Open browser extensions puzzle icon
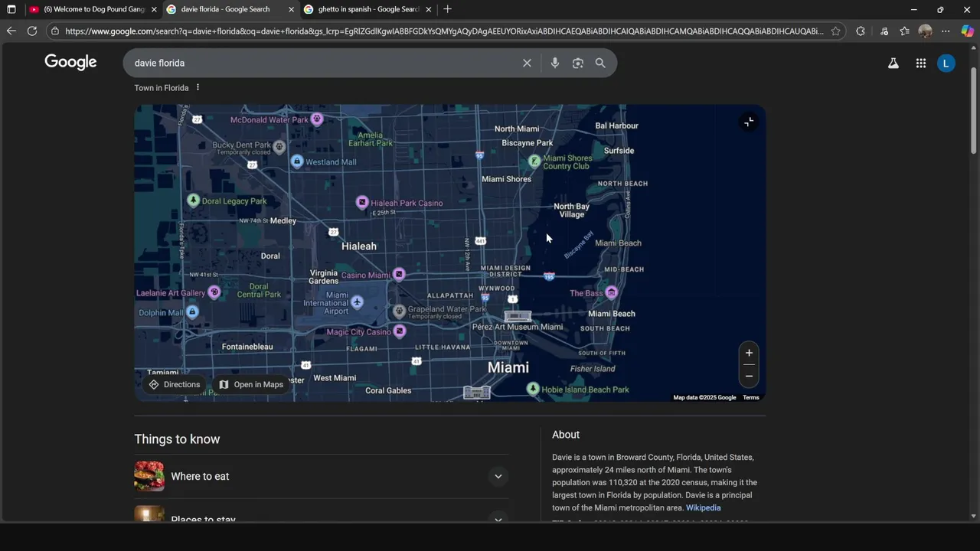Screen dimensions: 980x551 [x=861, y=31]
